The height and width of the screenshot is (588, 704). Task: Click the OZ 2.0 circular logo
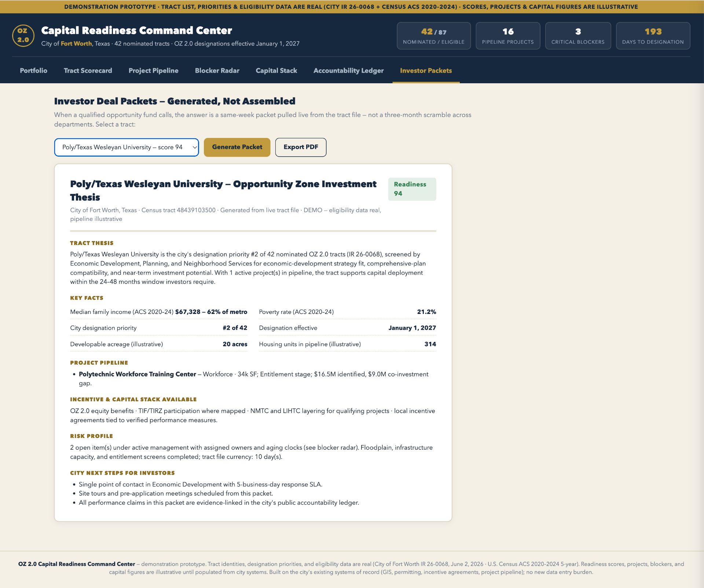click(23, 36)
